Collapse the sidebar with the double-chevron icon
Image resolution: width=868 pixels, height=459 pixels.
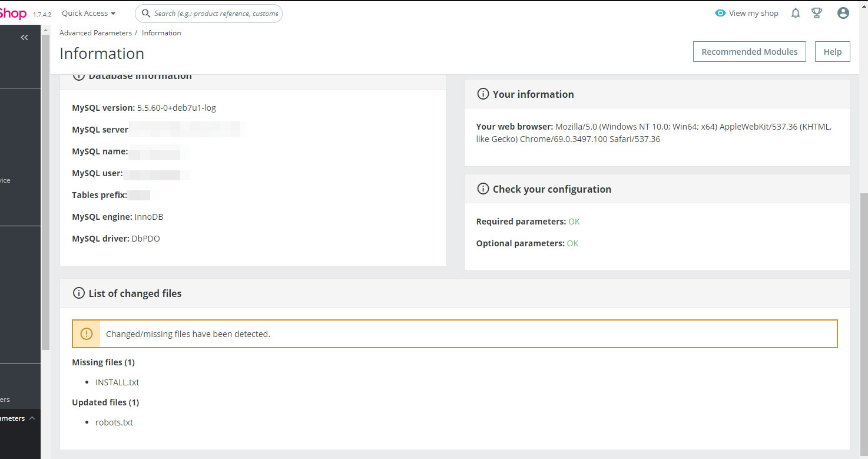(x=24, y=38)
